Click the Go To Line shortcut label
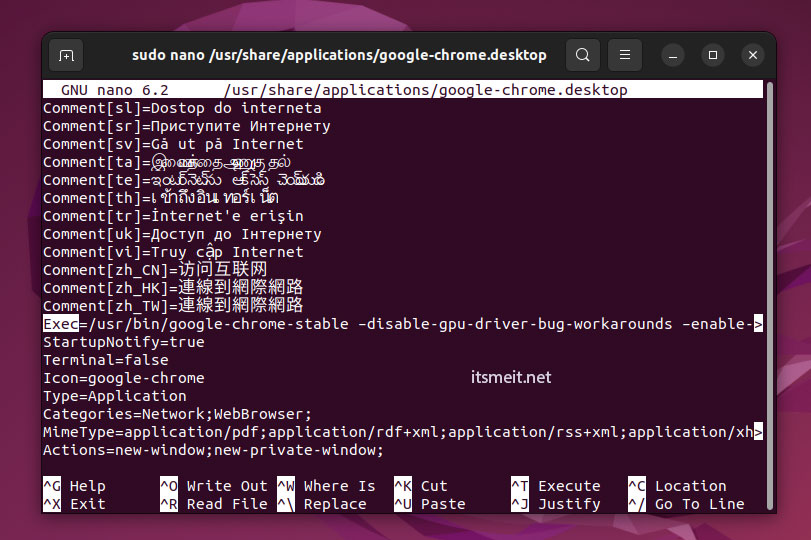811x540 pixels. pos(697,504)
